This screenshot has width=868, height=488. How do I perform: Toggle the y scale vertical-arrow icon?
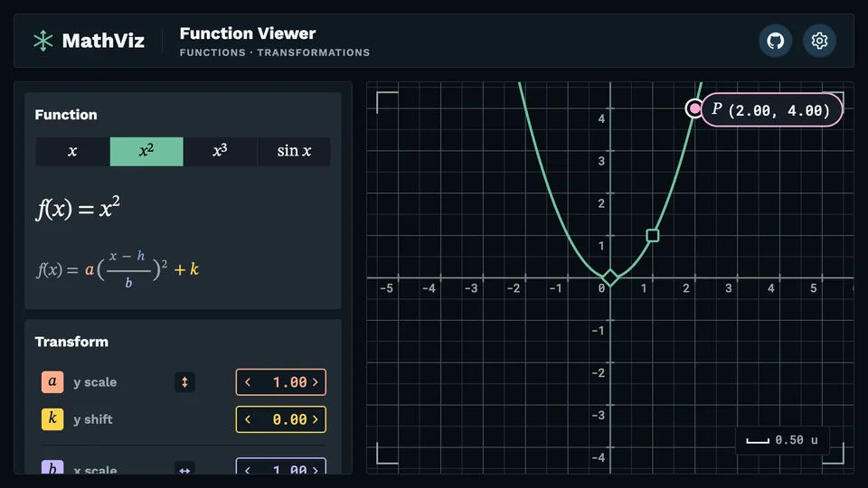[184, 381]
